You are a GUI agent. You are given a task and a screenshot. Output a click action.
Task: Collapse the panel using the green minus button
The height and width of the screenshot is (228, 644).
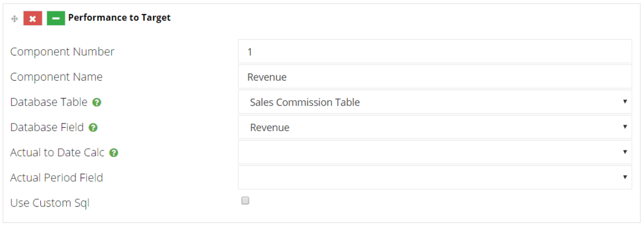tap(56, 18)
